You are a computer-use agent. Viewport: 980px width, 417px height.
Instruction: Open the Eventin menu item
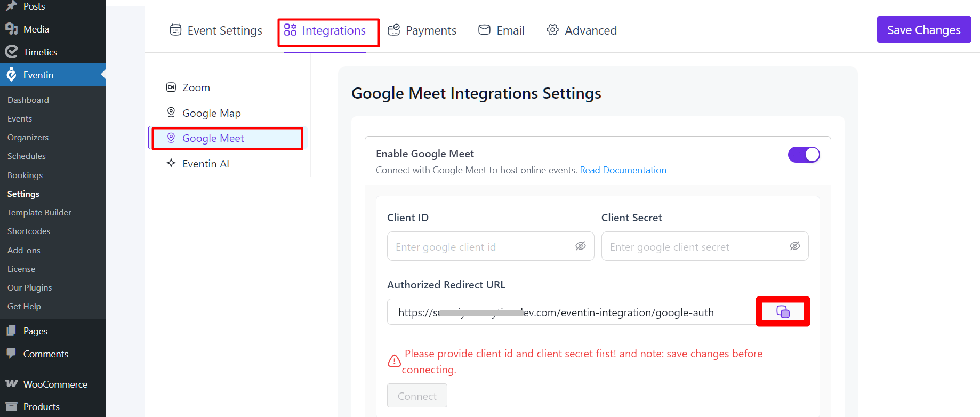[53, 75]
